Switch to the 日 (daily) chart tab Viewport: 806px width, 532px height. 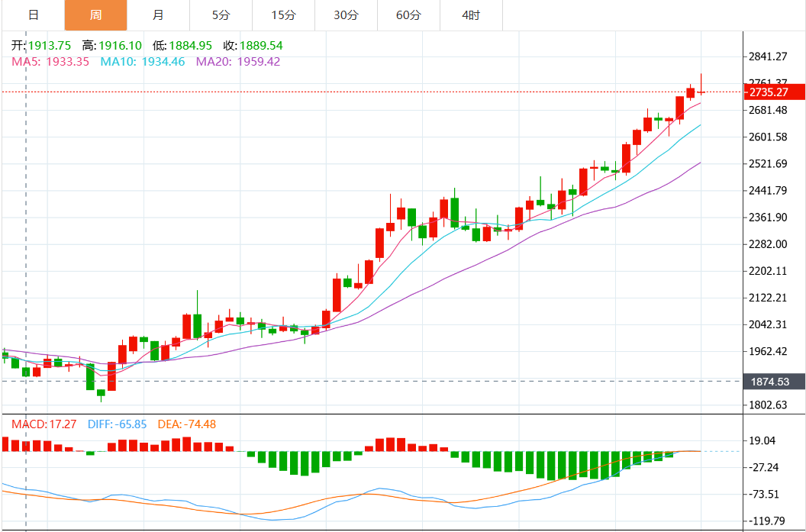(33, 15)
